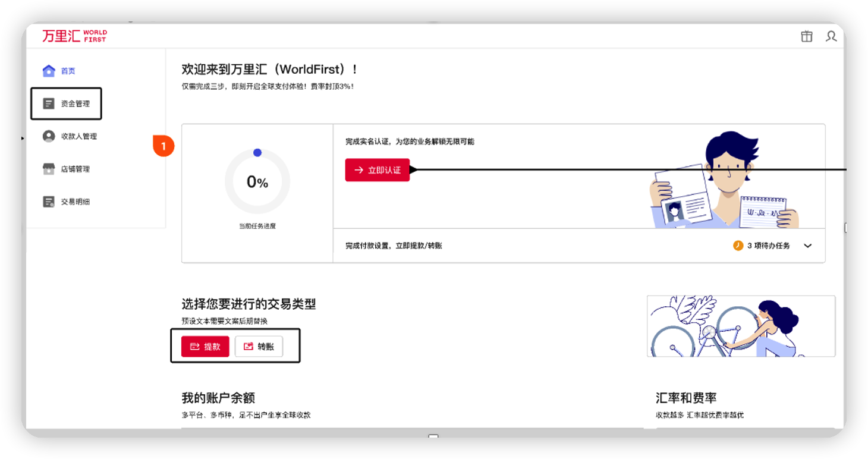Click 完成实名认证 description text
This screenshot has width=868, height=459.
pyautogui.click(x=410, y=142)
